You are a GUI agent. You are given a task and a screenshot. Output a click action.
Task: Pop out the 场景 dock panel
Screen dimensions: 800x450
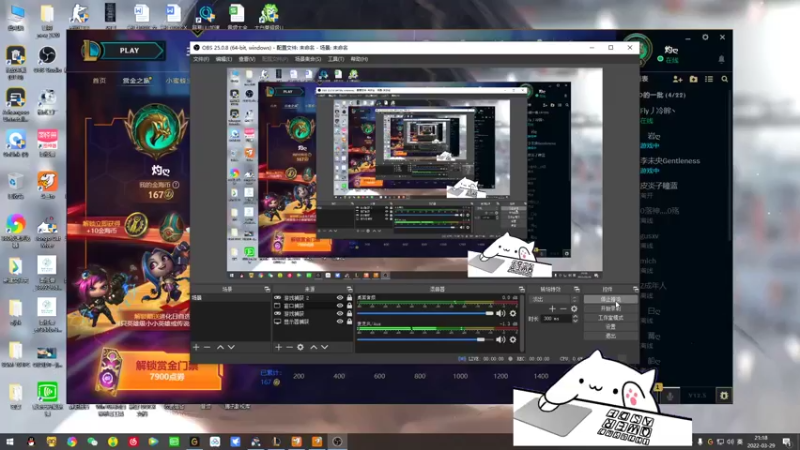tap(267, 289)
